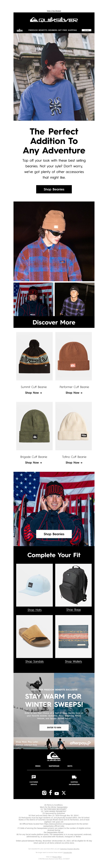Click the ENTER TO WIN button
The image size is (108, 868).
click(x=54, y=727)
